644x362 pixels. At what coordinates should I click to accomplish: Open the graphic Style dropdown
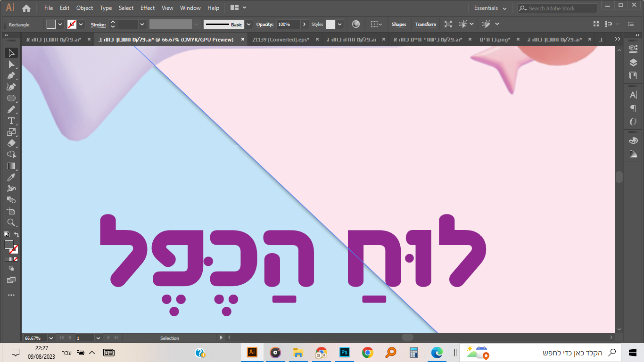pos(339,25)
